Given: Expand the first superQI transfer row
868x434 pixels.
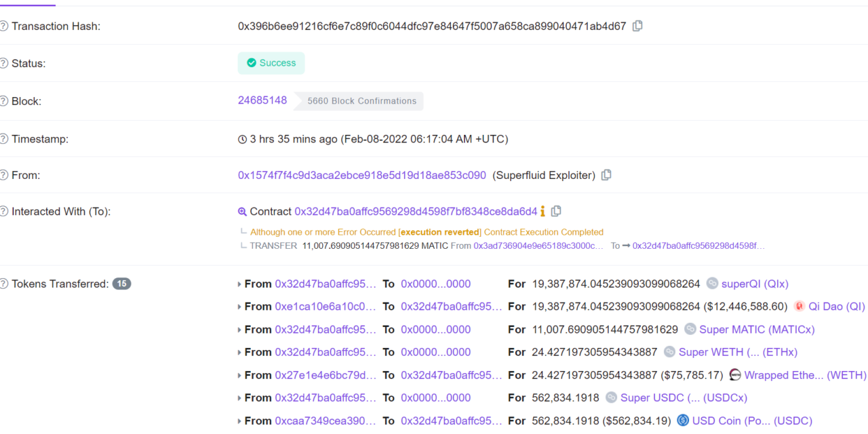Looking at the screenshot, I should [239, 283].
